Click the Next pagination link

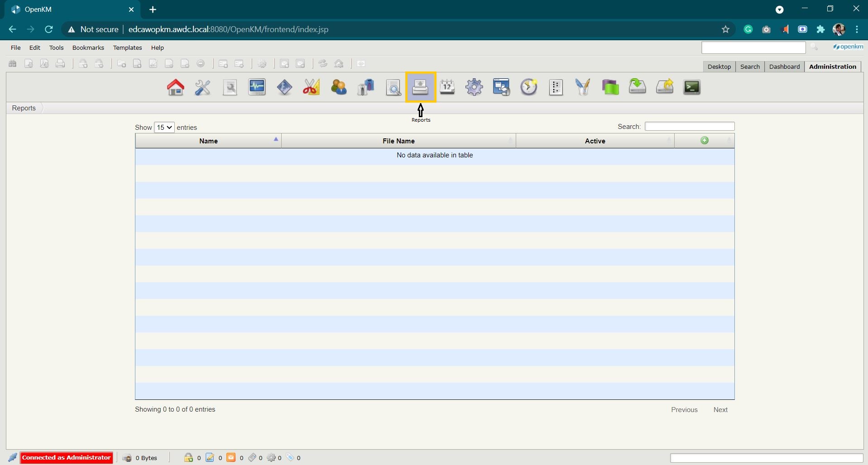(720, 410)
